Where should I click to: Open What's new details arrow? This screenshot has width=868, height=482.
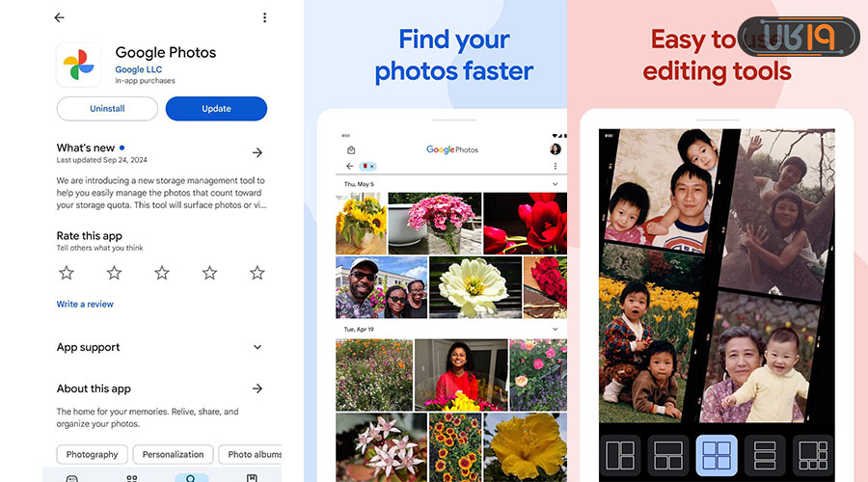(258, 152)
